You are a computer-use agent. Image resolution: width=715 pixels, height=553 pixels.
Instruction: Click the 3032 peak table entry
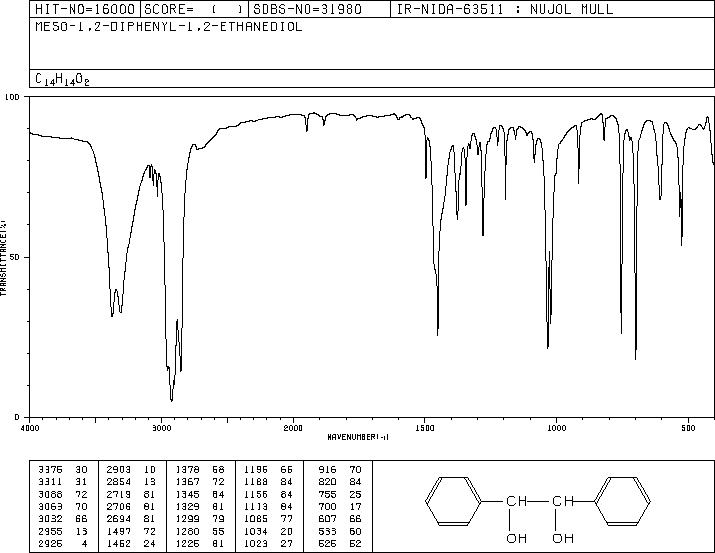point(64,519)
